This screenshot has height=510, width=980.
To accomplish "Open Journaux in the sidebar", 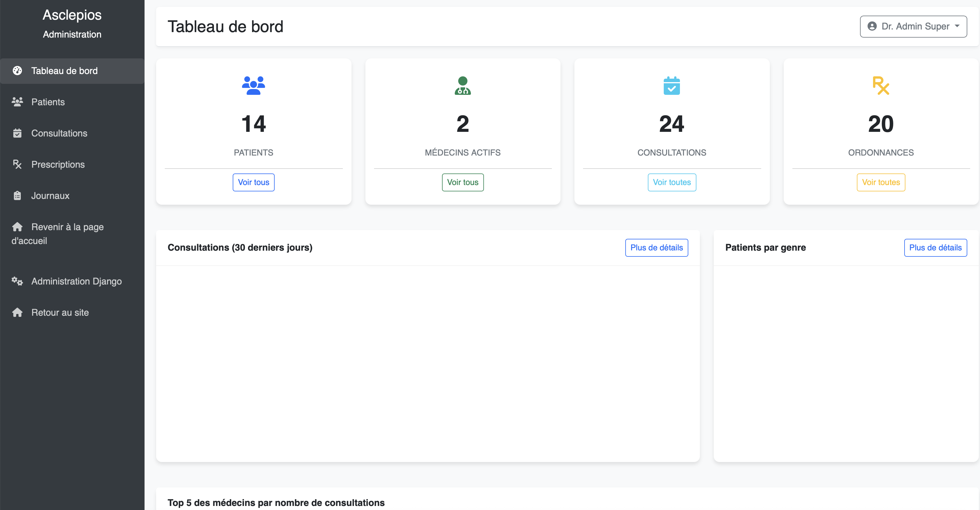I will (50, 196).
